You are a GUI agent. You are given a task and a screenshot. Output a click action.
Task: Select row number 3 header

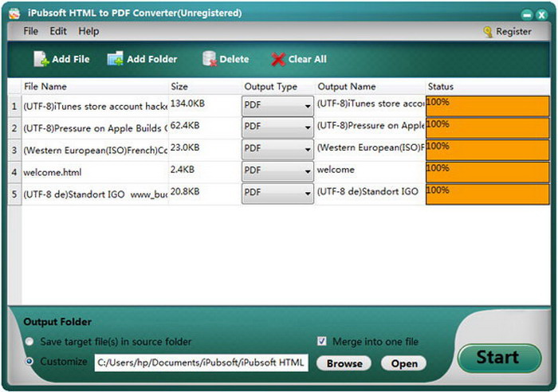coord(14,150)
